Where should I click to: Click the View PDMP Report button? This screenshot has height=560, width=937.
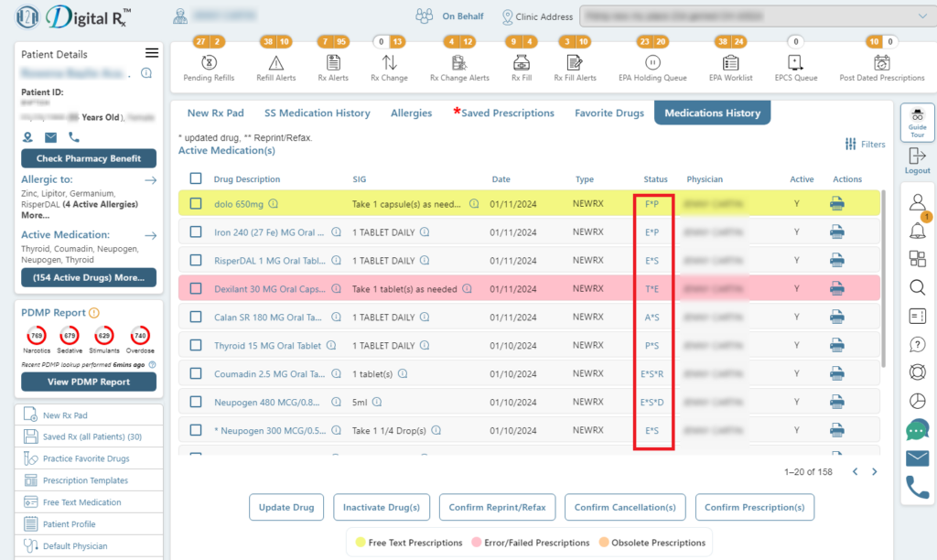[88, 381]
